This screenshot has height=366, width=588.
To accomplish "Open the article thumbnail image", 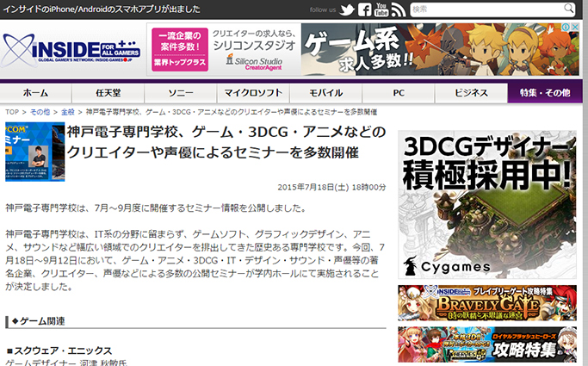I will coord(35,152).
